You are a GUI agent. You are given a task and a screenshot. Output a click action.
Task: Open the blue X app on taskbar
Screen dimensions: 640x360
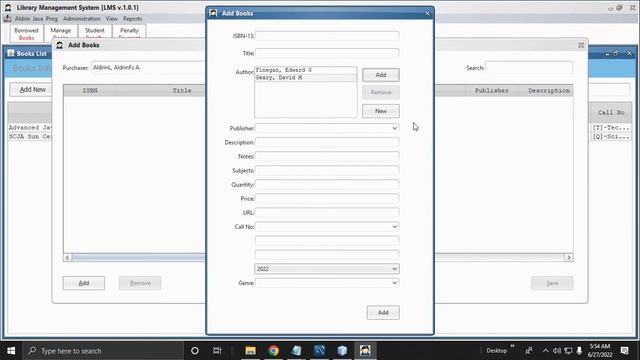pos(319,351)
